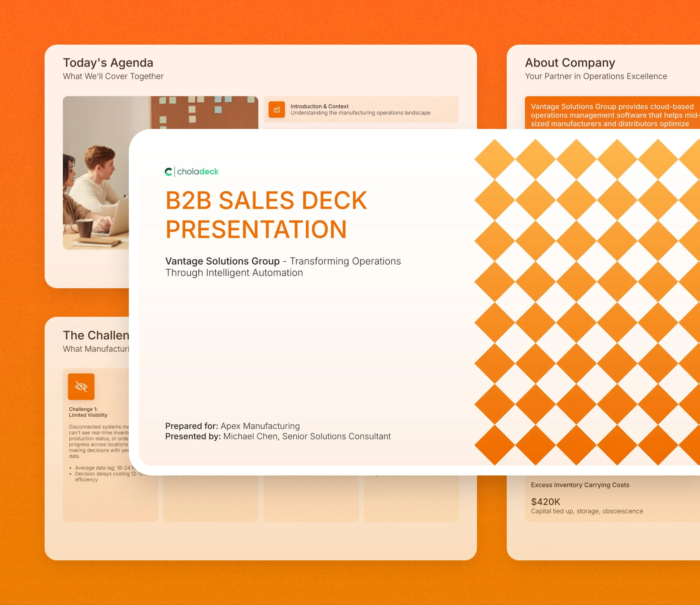Click the Vantage Solutions Group tagline text

(x=283, y=267)
